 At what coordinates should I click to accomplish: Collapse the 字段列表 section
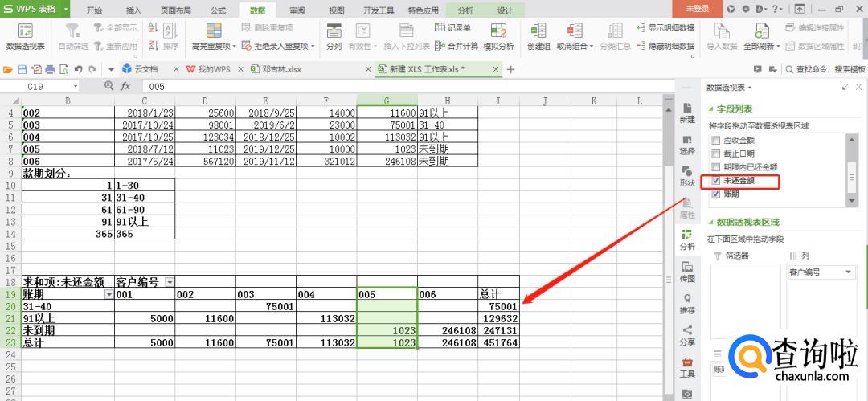point(710,109)
